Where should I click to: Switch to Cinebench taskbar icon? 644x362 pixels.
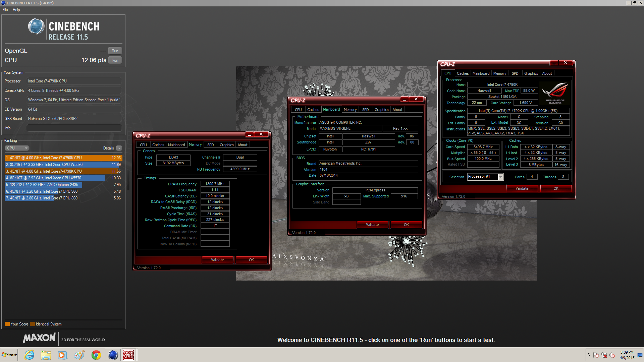(x=113, y=355)
